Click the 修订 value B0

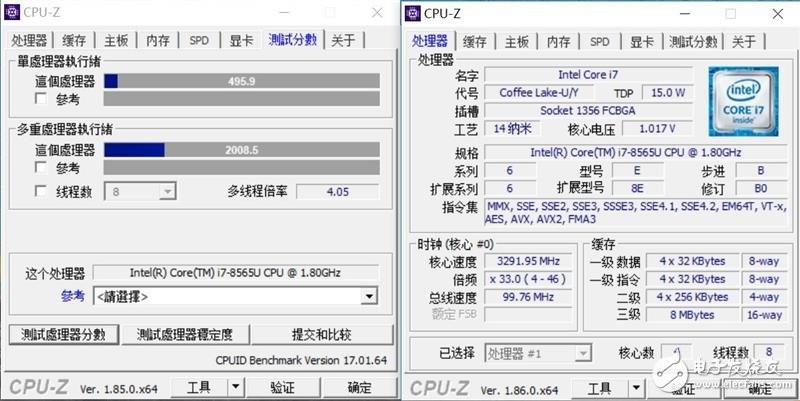[761, 188]
